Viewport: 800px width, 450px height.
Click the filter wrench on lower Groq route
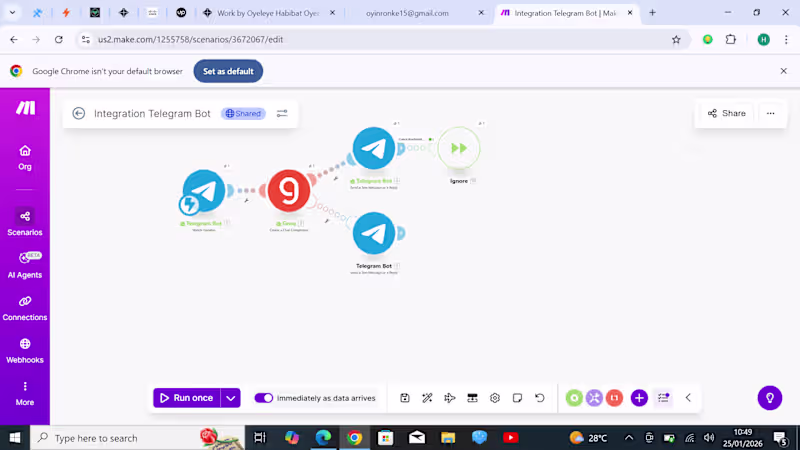pyautogui.click(x=327, y=221)
